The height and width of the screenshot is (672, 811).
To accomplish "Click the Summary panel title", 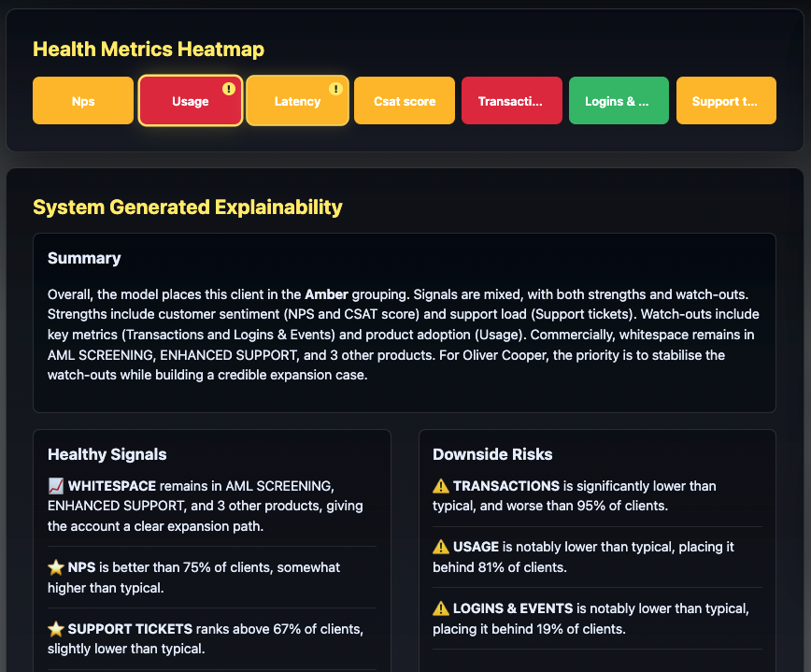I will [x=83, y=258].
